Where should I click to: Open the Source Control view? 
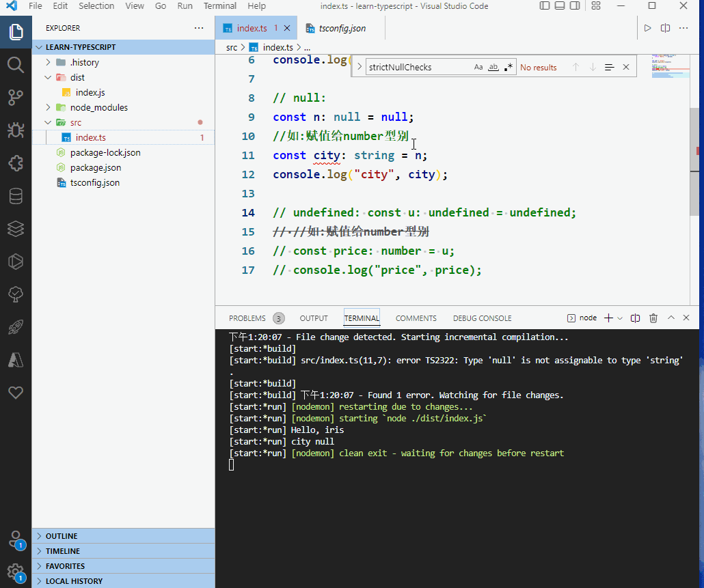coord(16,98)
